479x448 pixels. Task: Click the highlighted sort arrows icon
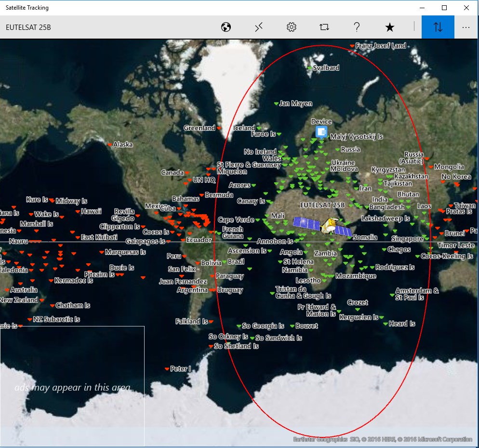coord(438,27)
